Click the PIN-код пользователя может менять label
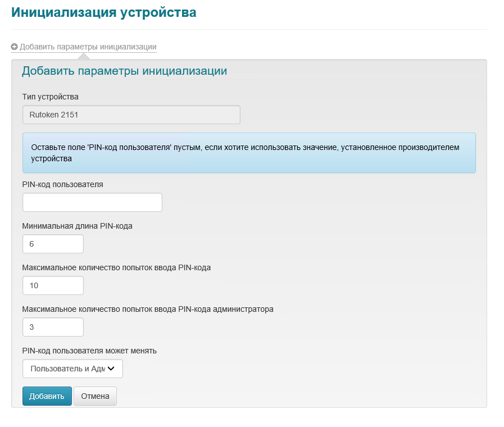Viewport: 504px width, 427px height. tap(89, 351)
